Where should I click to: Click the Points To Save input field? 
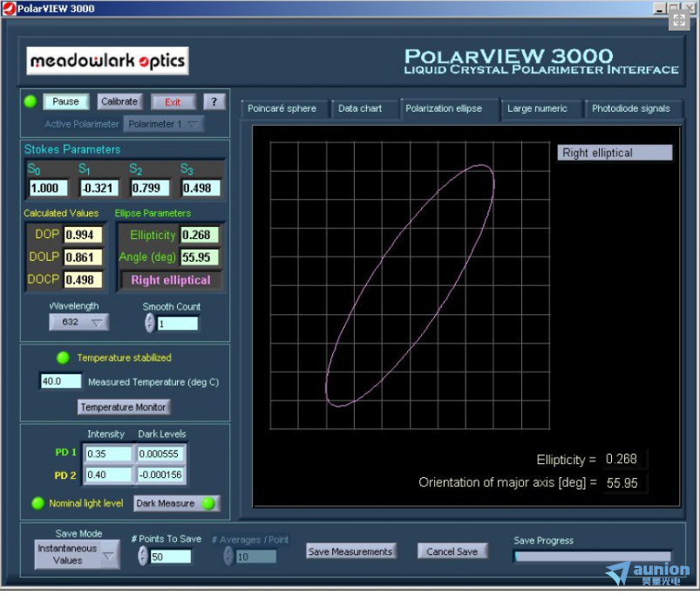(171, 558)
